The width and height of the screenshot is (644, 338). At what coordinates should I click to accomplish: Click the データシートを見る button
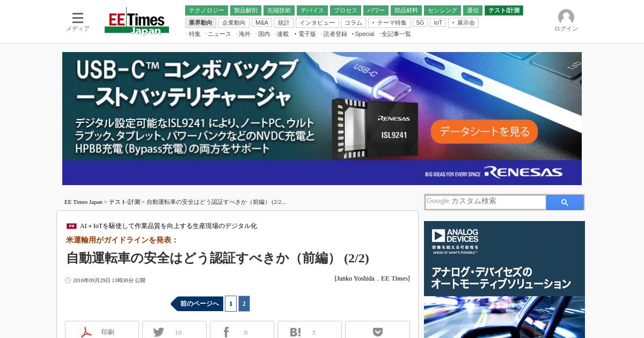click(484, 131)
